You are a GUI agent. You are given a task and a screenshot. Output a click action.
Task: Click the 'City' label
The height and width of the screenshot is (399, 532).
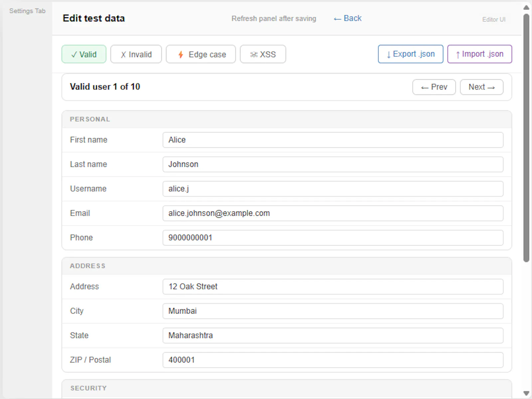tap(76, 311)
